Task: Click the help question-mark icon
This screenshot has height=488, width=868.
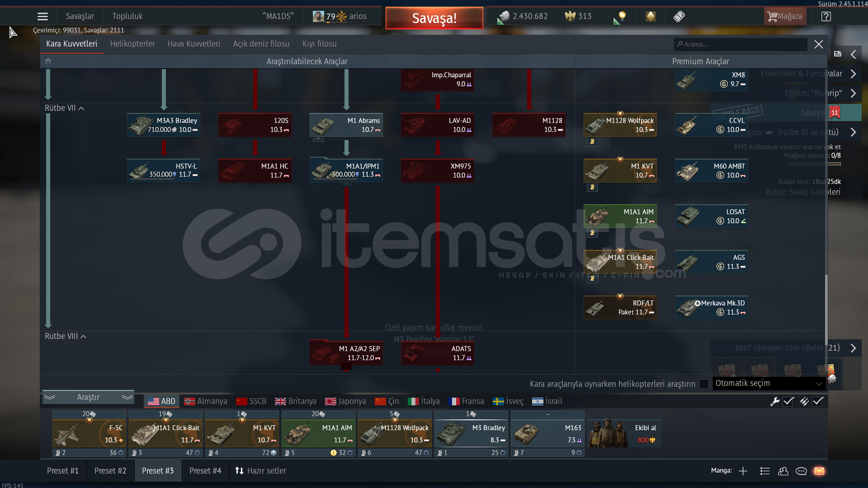Action: (x=826, y=17)
